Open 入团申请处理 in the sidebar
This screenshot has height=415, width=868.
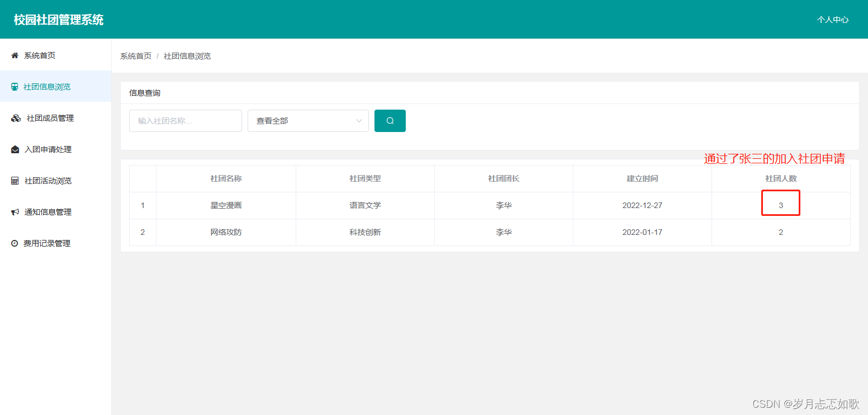(56, 149)
